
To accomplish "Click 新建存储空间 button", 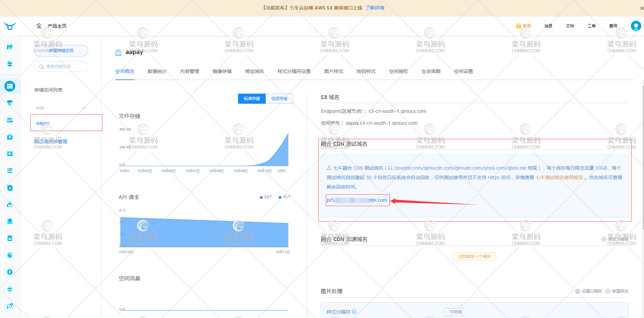I will click(x=61, y=51).
